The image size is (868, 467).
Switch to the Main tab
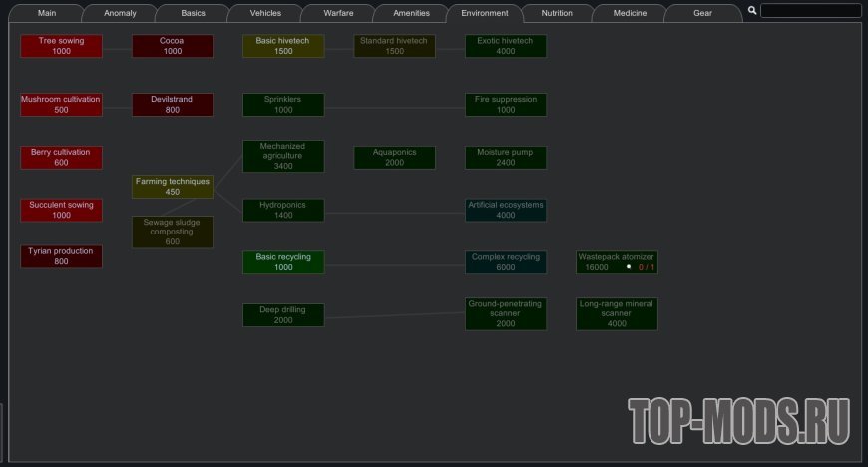click(x=46, y=14)
